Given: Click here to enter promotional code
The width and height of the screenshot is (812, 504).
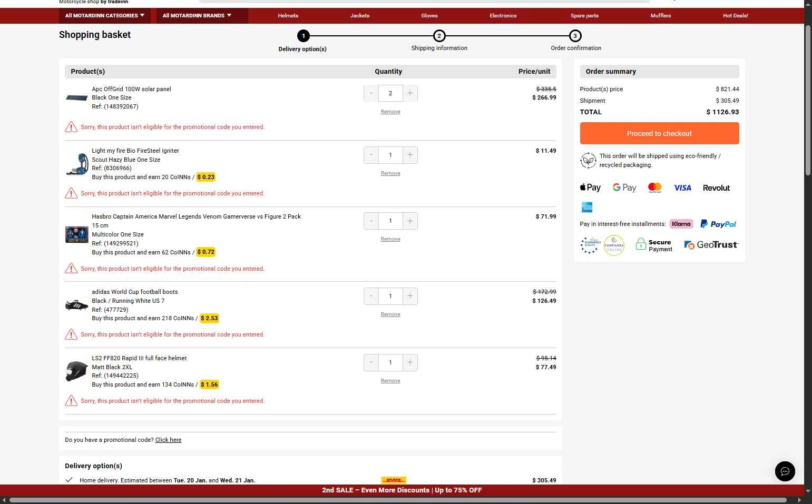Looking at the screenshot, I should (168, 440).
